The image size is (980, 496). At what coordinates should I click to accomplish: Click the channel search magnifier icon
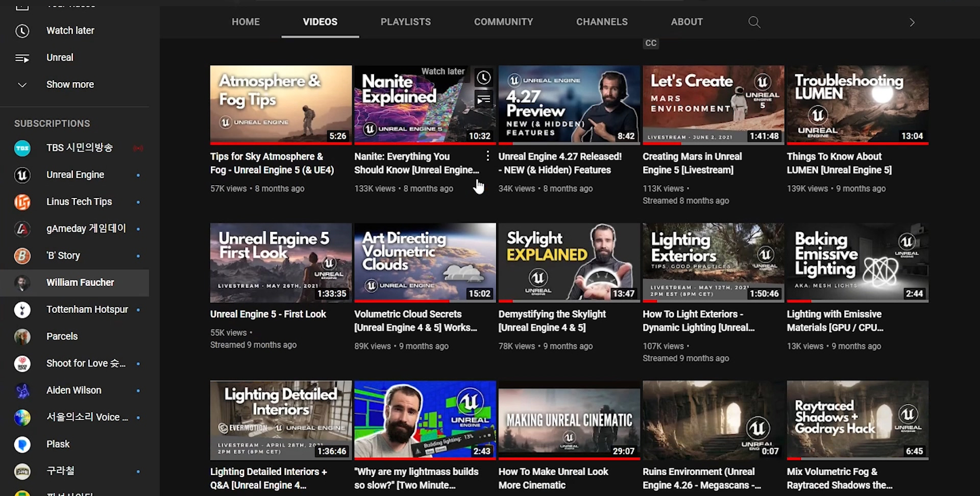pos(754,22)
